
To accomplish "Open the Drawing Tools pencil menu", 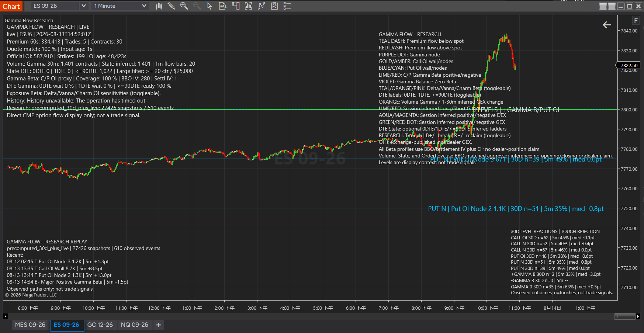I will tap(171, 6).
